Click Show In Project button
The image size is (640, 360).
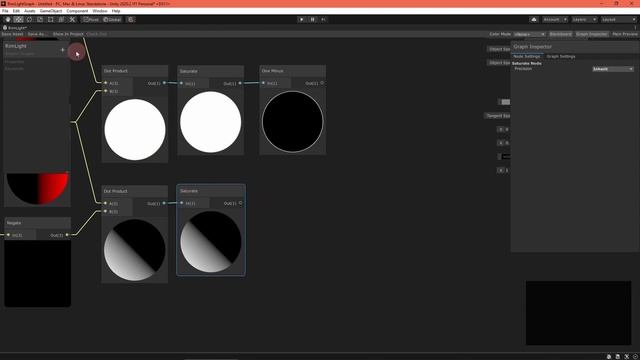click(68, 34)
